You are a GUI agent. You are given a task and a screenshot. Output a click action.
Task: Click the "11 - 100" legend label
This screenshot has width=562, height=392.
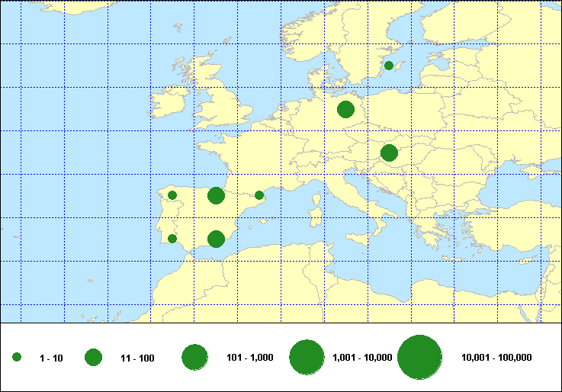(138, 358)
